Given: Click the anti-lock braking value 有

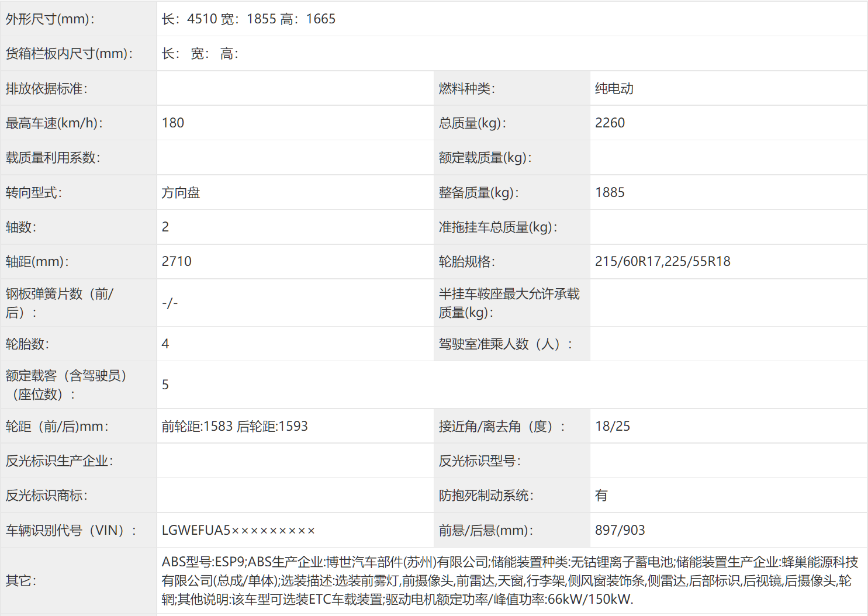Looking at the screenshot, I should (x=601, y=496).
